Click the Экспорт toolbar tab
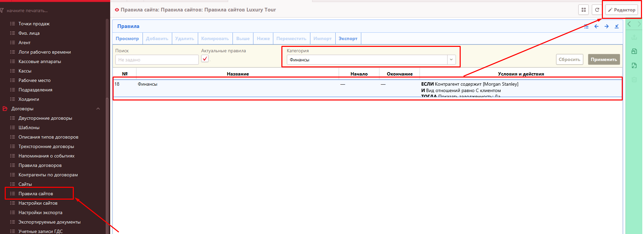Screen dimensions: 644x234 pos(348,38)
